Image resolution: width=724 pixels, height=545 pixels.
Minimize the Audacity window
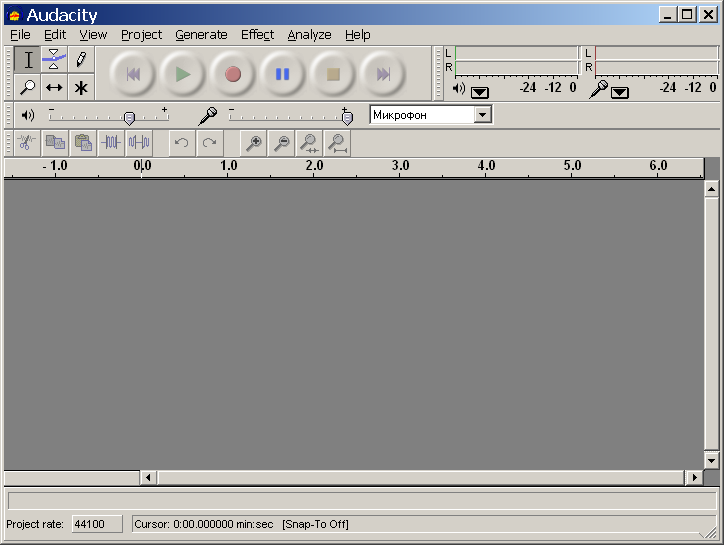click(x=667, y=15)
